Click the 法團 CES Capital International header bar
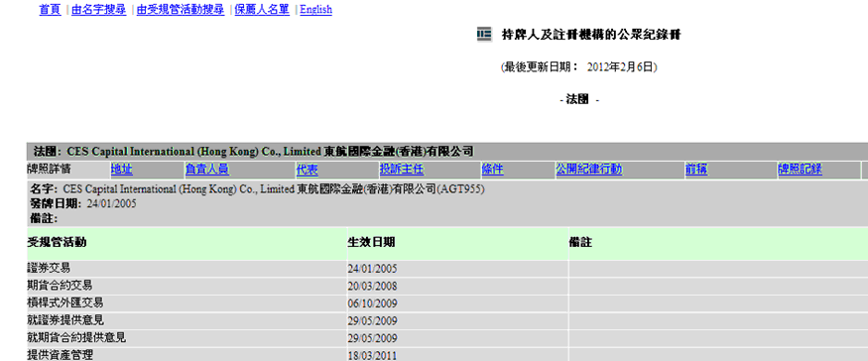The image size is (868, 361). pyautogui.click(x=447, y=152)
